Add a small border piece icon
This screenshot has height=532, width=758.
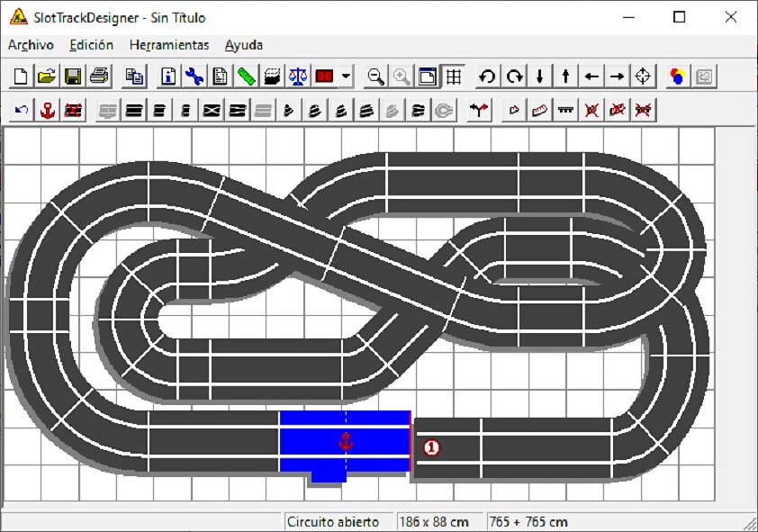pos(514,111)
